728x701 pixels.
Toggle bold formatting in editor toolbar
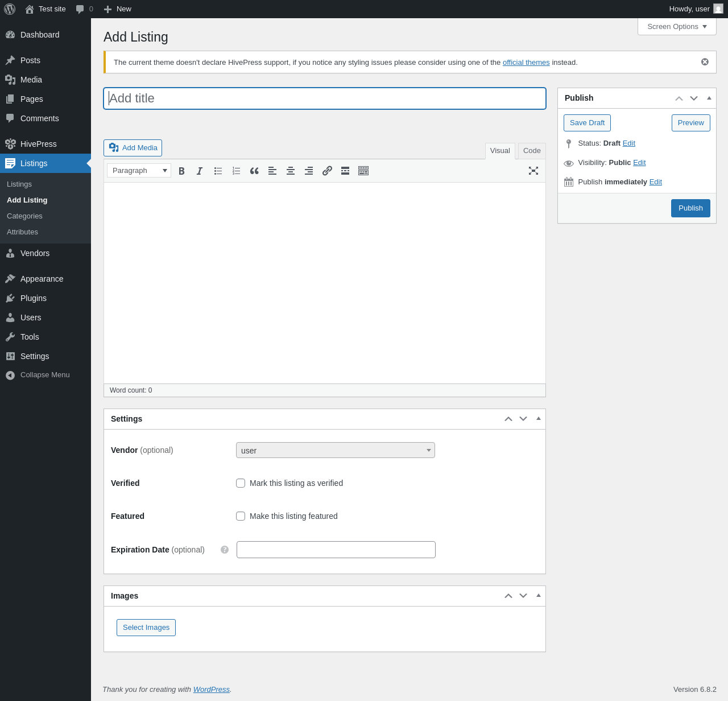(181, 171)
